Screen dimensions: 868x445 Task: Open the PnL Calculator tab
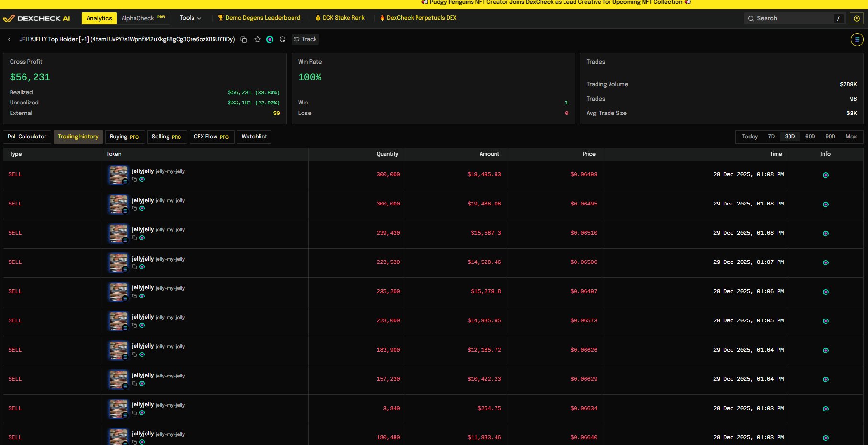pyautogui.click(x=27, y=137)
